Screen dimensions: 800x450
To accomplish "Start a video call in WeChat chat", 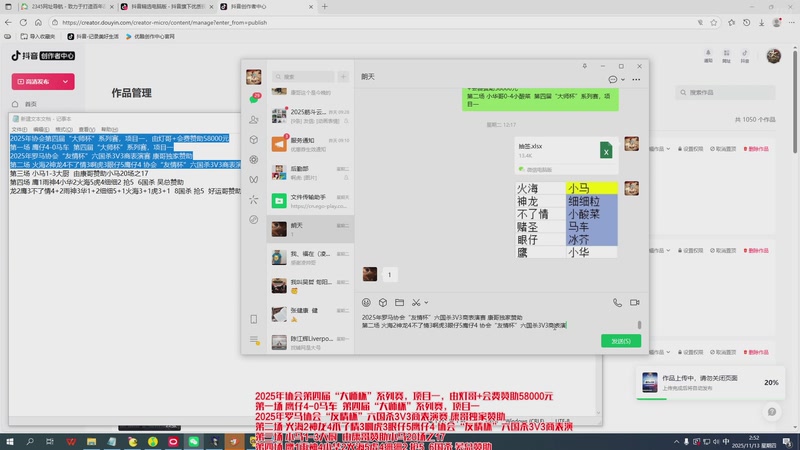I will click(635, 303).
